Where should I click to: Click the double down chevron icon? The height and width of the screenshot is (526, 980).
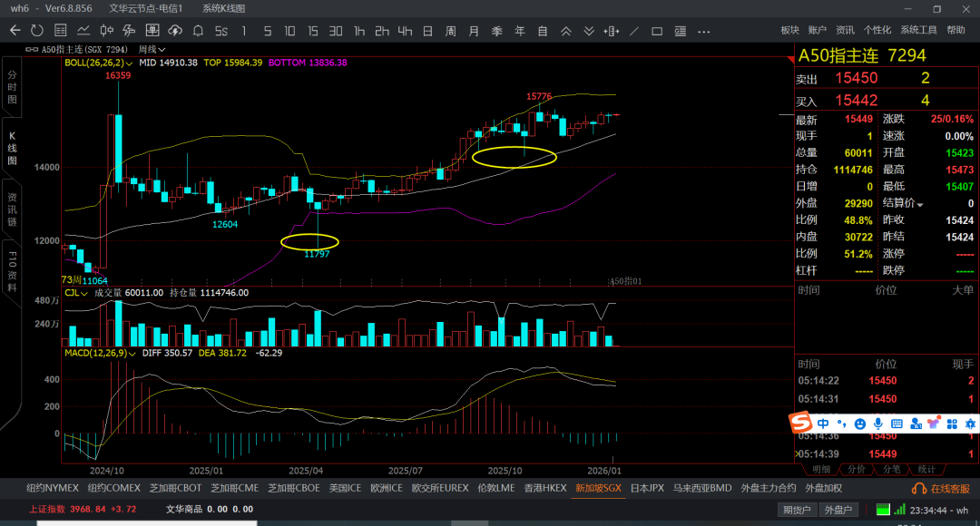point(589,31)
